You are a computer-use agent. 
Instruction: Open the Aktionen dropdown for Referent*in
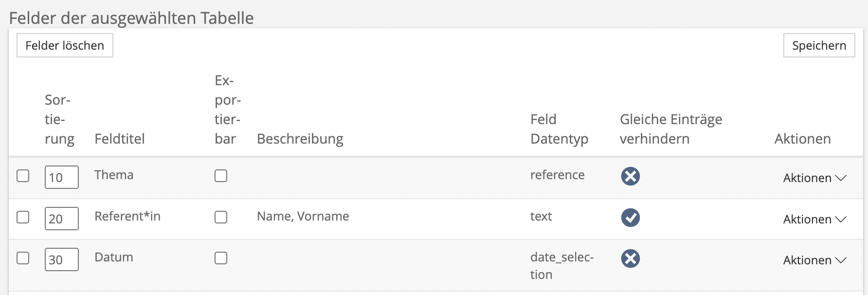(x=814, y=220)
